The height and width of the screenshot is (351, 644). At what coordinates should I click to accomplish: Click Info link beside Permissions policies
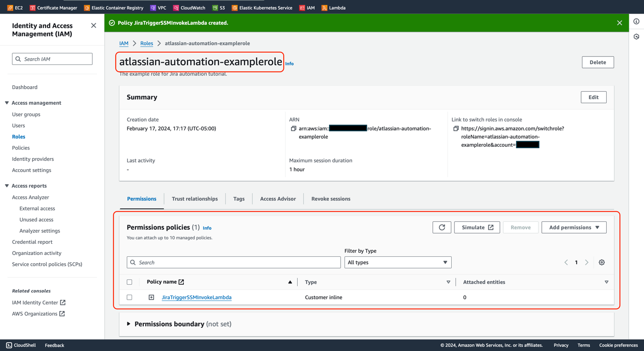pyautogui.click(x=207, y=228)
